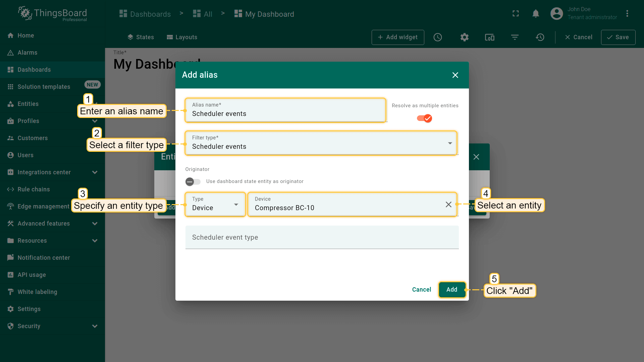Open the Filter type dropdown
This screenshot has height=362, width=644.
321,143
